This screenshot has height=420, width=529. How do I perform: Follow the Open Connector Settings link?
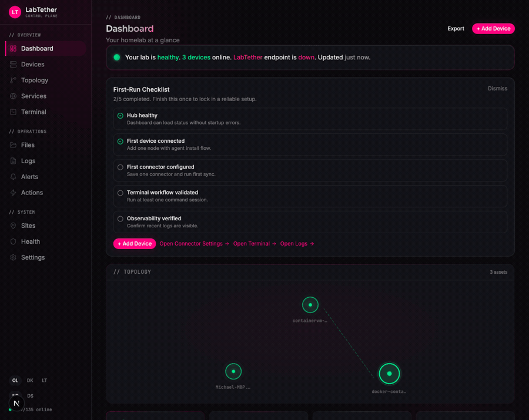195,244
